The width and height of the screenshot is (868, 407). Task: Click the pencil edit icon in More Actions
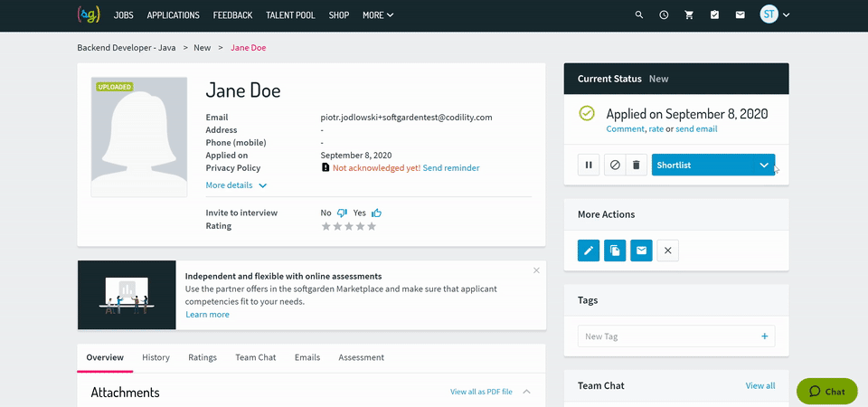coord(589,251)
